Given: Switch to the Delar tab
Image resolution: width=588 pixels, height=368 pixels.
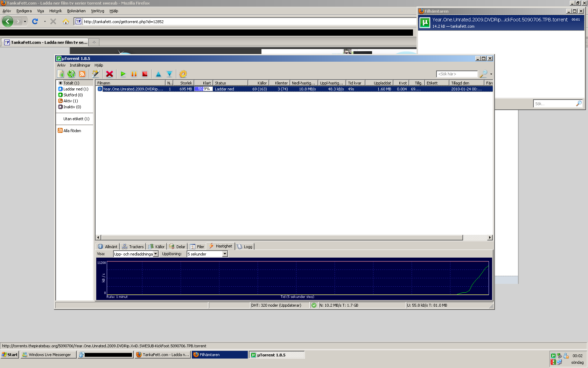Looking at the screenshot, I should 177,246.
